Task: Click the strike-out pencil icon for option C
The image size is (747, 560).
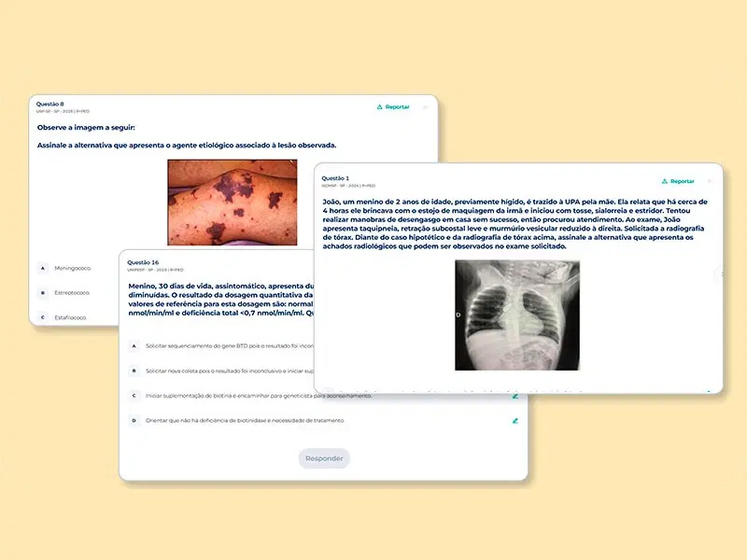Action: point(514,396)
